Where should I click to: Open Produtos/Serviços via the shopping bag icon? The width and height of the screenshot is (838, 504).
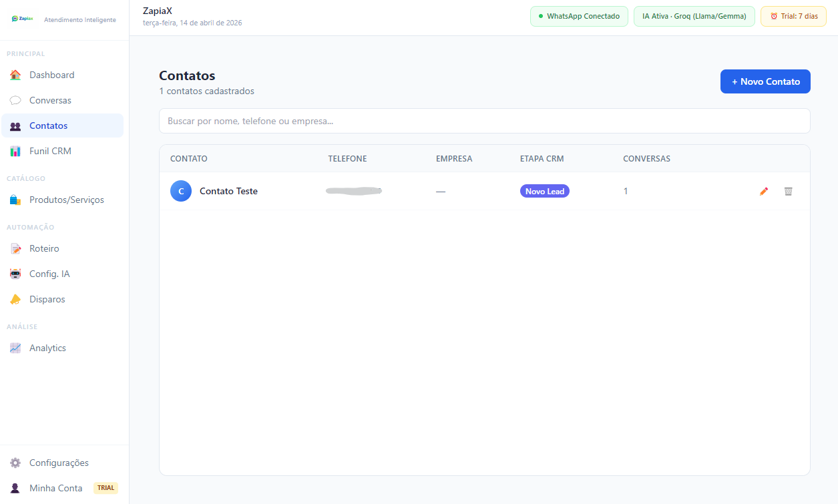(x=15, y=200)
